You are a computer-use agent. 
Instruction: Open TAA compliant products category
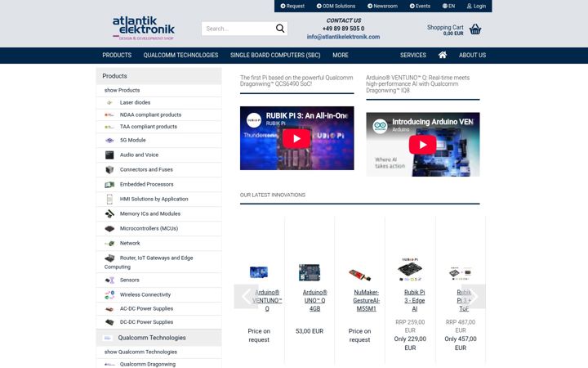(148, 127)
